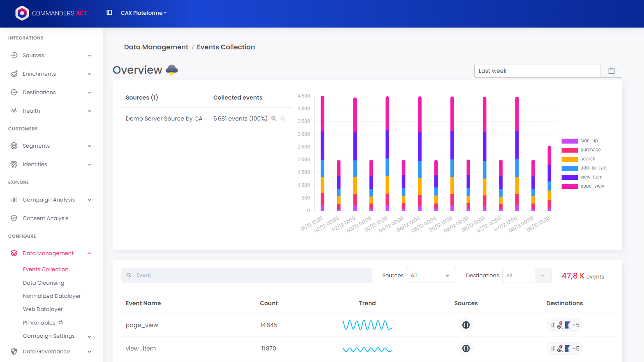This screenshot has height=362, width=644.
Task: Click the view_item color swatch in legend
Action: point(570,177)
